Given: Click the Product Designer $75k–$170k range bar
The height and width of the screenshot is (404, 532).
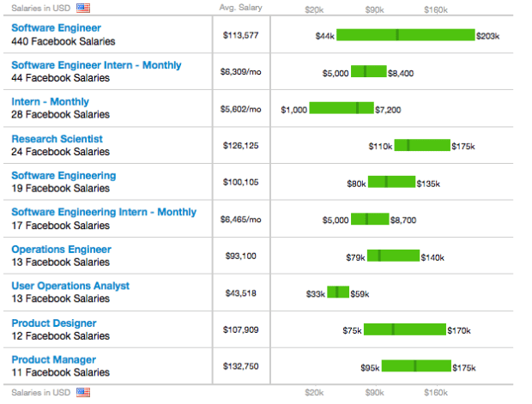Looking at the screenshot, I should click(x=405, y=329).
